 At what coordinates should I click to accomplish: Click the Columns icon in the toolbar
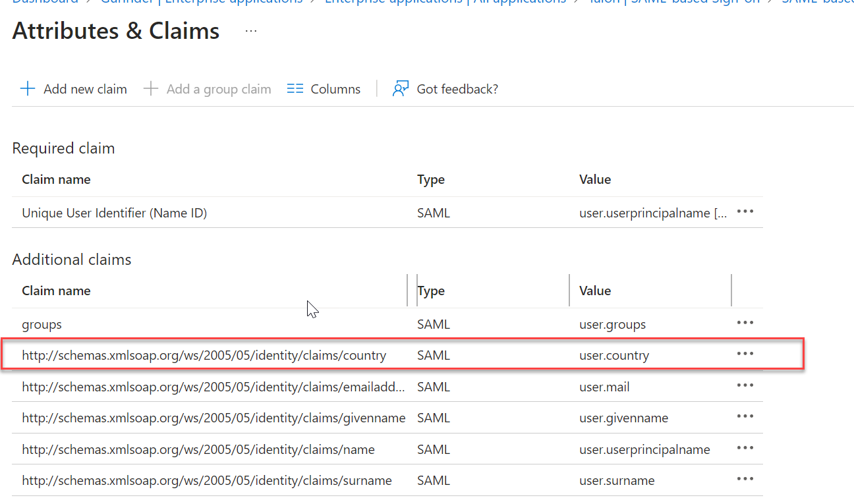tap(295, 88)
